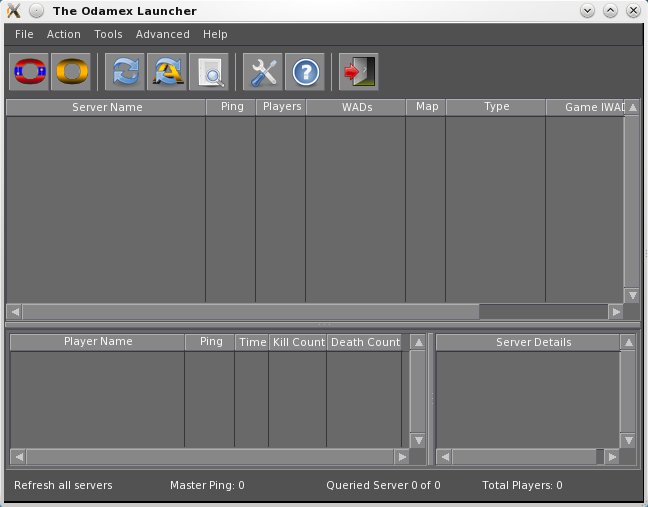Open the File menu
648x507 pixels.
point(24,34)
